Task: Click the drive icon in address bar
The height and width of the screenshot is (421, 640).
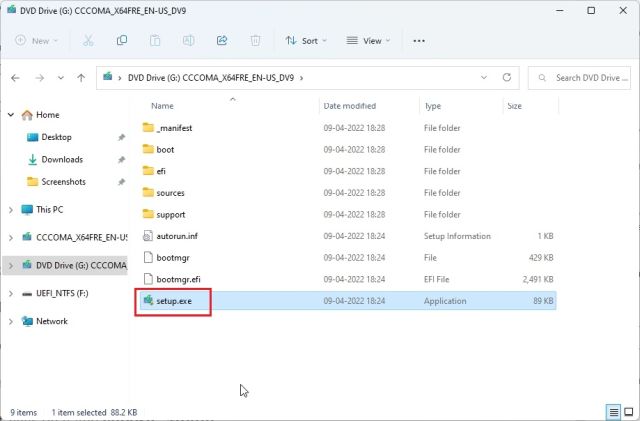Action: pyautogui.click(x=108, y=77)
